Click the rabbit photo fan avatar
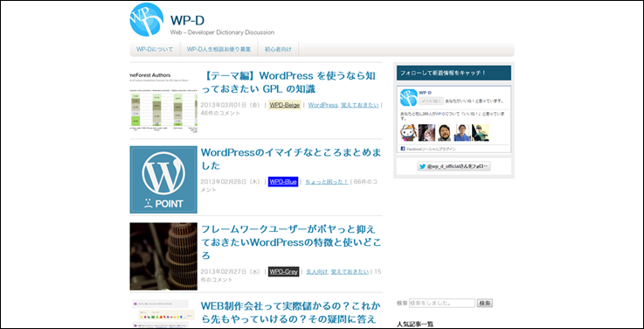 pyautogui.click(x=426, y=133)
